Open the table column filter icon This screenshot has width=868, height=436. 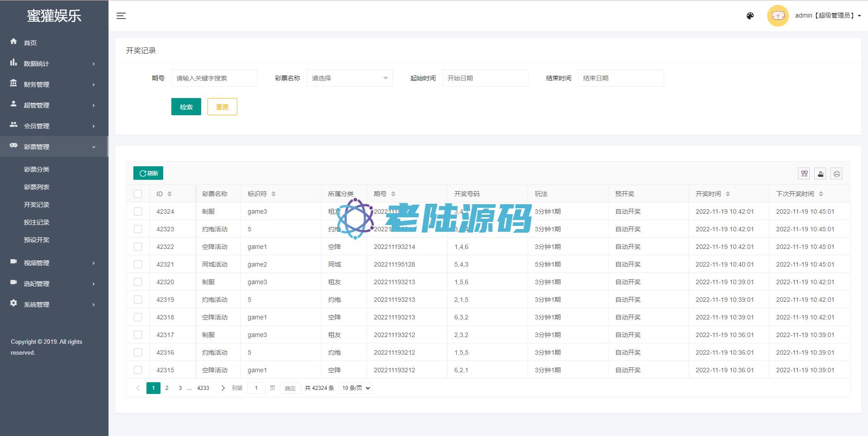(804, 173)
